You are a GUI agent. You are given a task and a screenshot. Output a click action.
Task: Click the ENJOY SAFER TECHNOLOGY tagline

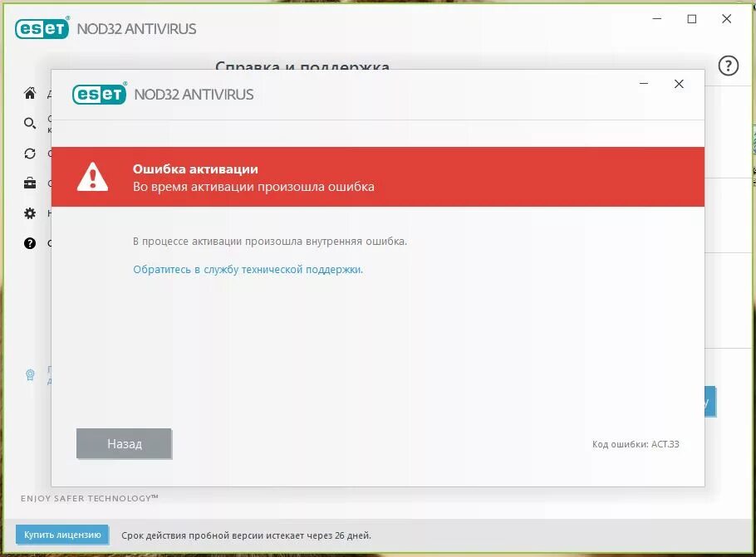89,498
